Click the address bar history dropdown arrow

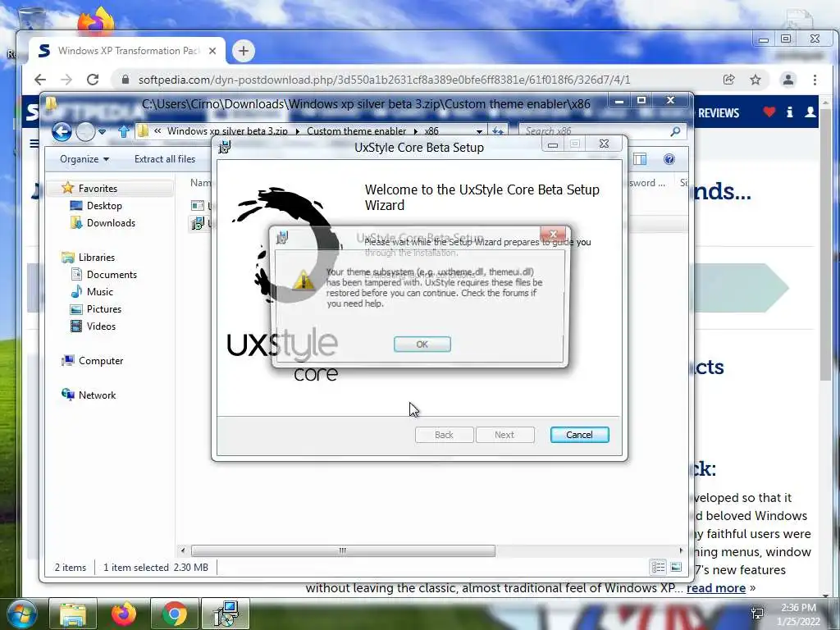click(479, 131)
